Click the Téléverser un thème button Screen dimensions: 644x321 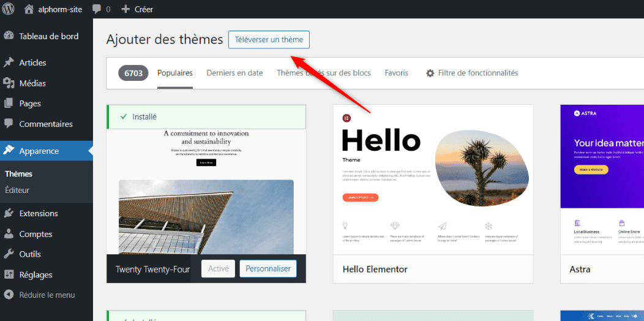(x=269, y=40)
